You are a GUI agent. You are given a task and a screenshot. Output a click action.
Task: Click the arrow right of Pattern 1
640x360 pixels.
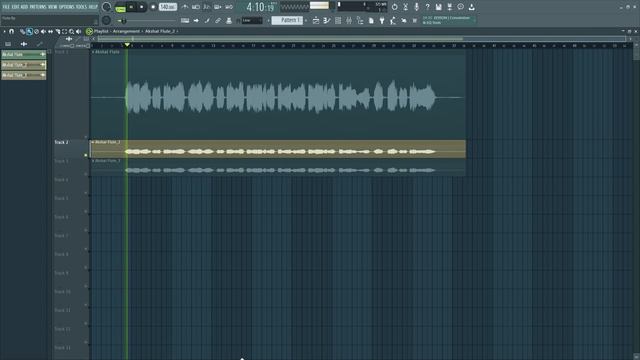(x=306, y=20)
